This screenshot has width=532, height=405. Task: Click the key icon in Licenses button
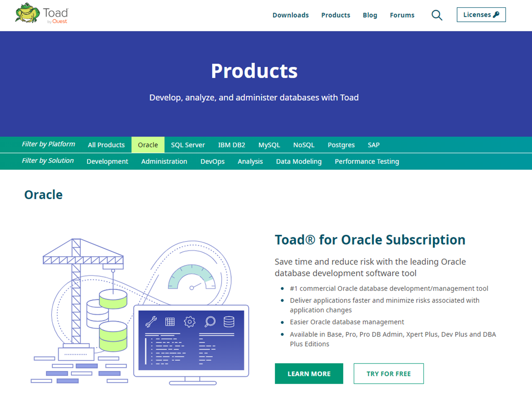click(496, 15)
